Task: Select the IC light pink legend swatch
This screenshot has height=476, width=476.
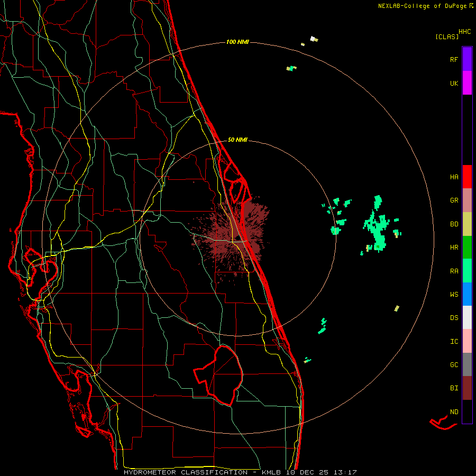Action: tap(467, 341)
